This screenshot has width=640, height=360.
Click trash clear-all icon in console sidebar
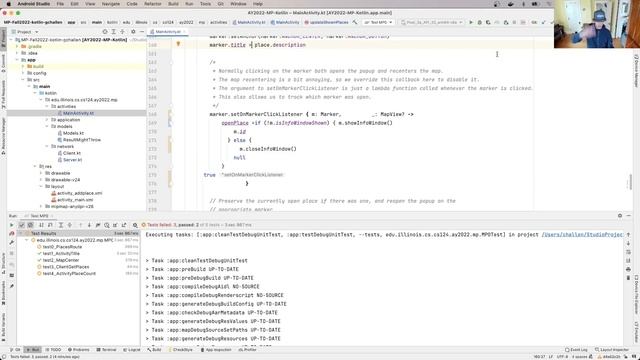click(628, 278)
